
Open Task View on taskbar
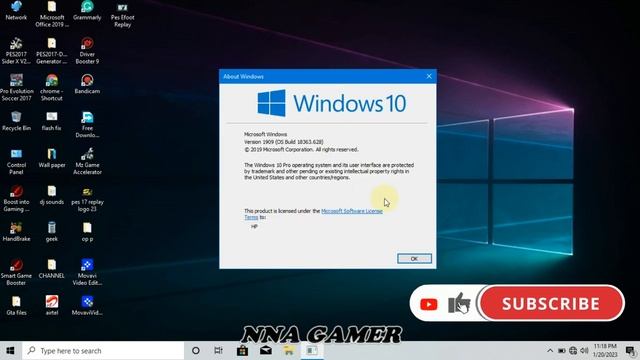click(x=219, y=351)
